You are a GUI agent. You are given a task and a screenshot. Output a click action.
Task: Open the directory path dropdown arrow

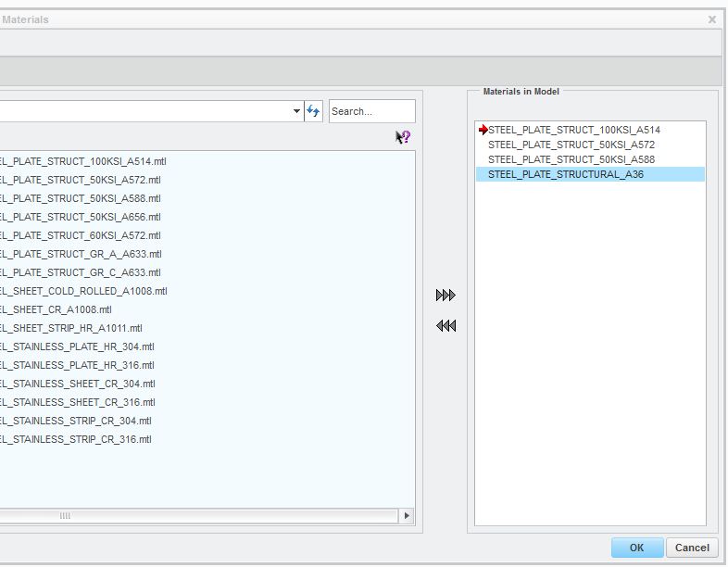coord(296,111)
